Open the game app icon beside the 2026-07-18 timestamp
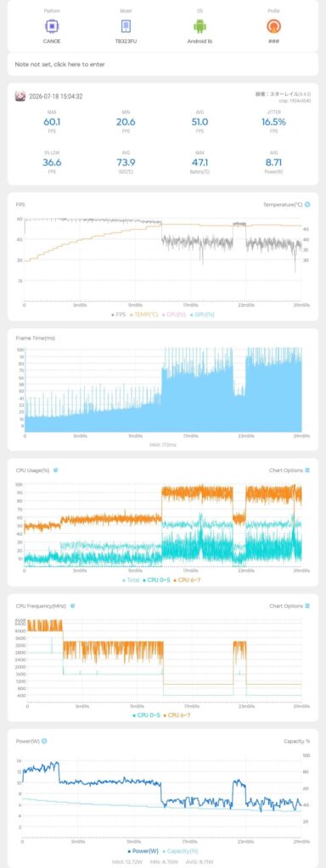The image size is (326, 868). pos(20,97)
